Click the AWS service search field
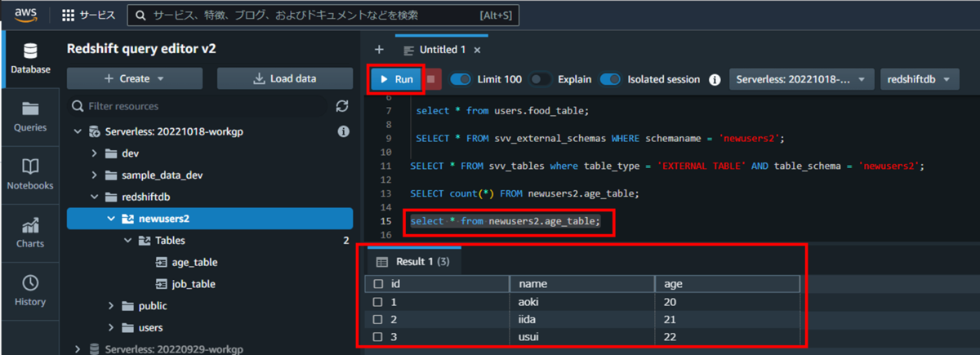This screenshot has width=980, height=355. (x=324, y=15)
